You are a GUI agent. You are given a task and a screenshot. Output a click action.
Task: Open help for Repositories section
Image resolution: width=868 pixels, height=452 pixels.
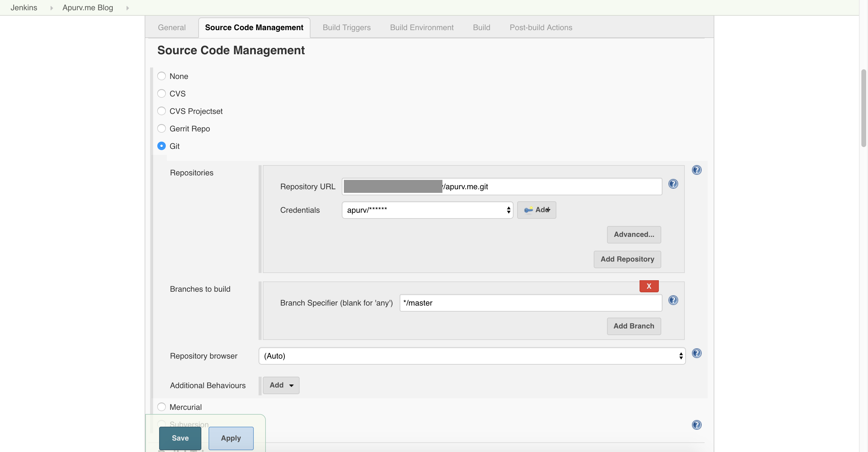coord(697,170)
